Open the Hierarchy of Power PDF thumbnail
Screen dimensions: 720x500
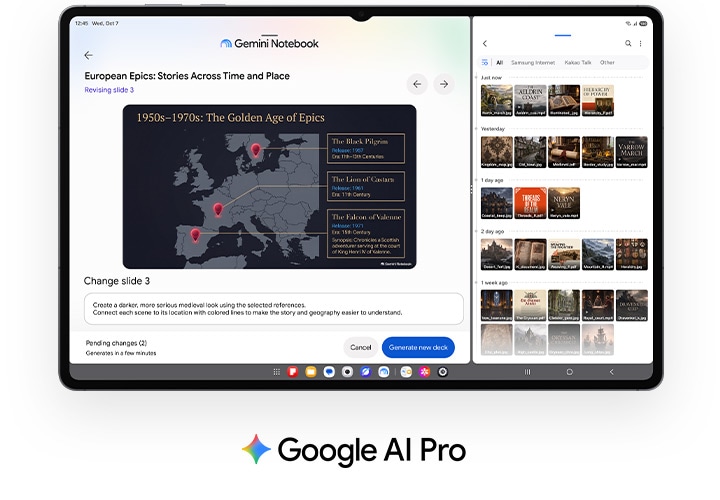click(598, 101)
